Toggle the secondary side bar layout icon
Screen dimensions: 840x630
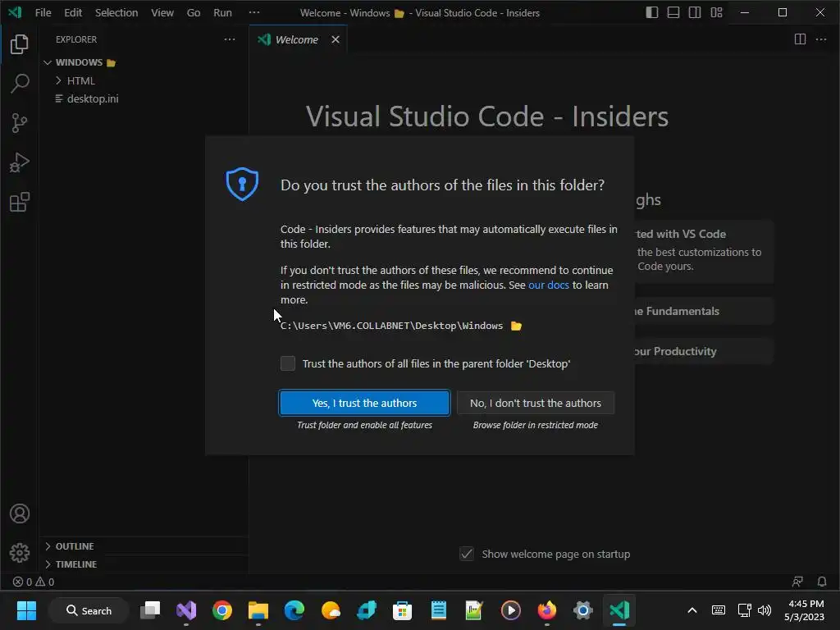coord(695,12)
